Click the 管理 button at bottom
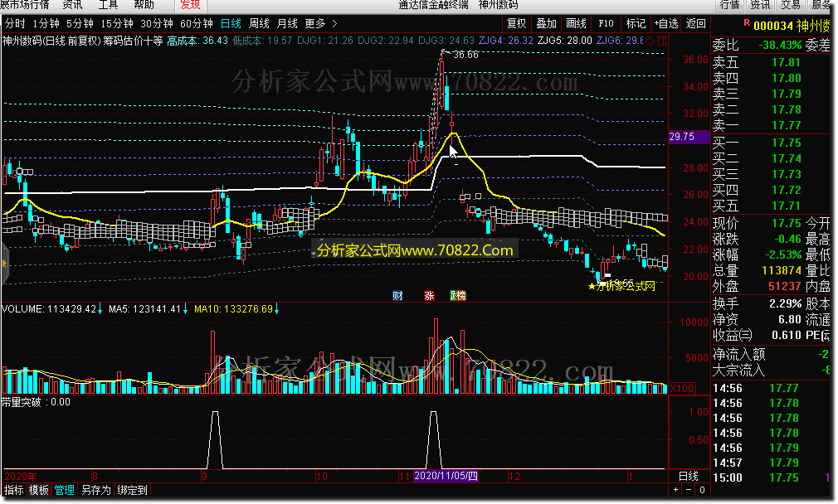 pos(64,490)
